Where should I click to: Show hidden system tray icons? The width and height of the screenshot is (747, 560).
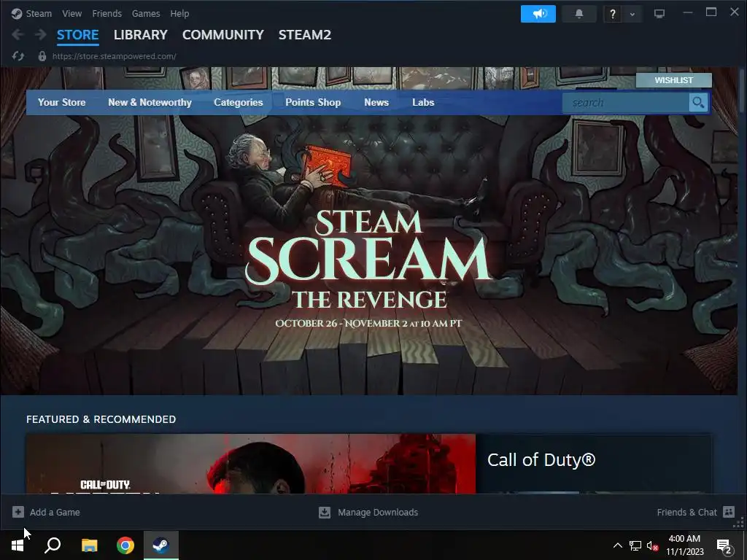pos(617,545)
